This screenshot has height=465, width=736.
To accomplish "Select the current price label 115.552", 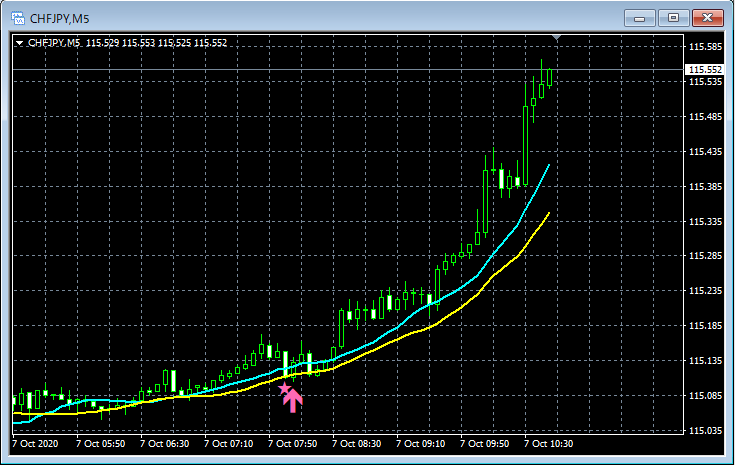I will tap(705, 69).
